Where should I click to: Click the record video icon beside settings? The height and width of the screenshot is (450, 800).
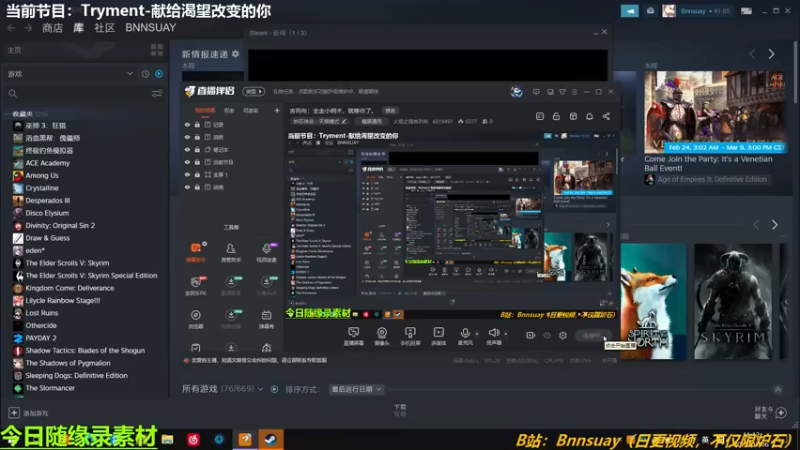tap(531, 335)
